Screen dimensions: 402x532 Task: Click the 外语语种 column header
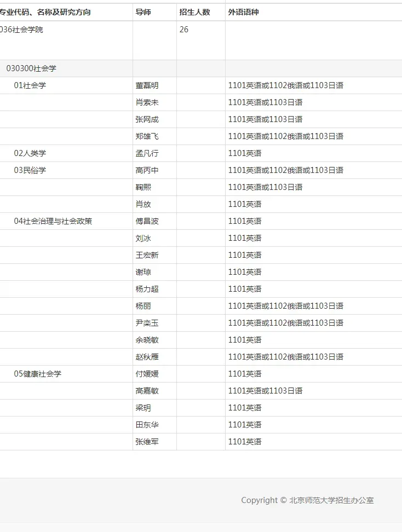[243, 12]
